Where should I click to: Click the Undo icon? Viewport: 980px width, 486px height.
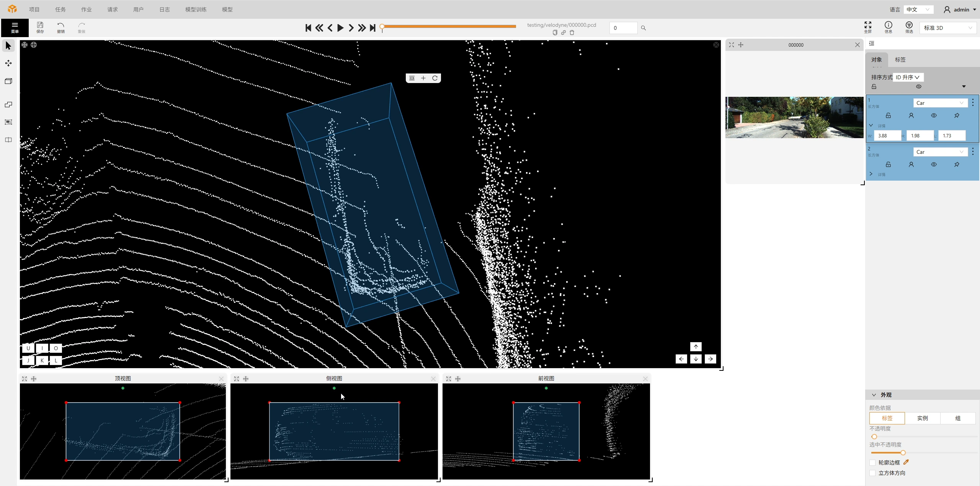[60, 27]
